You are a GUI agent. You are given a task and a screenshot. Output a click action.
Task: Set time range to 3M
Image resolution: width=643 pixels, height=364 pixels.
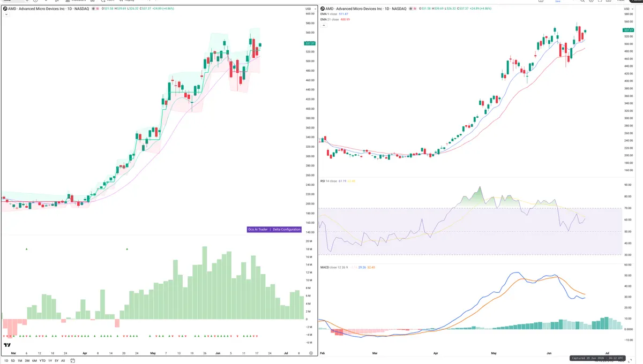(27, 361)
